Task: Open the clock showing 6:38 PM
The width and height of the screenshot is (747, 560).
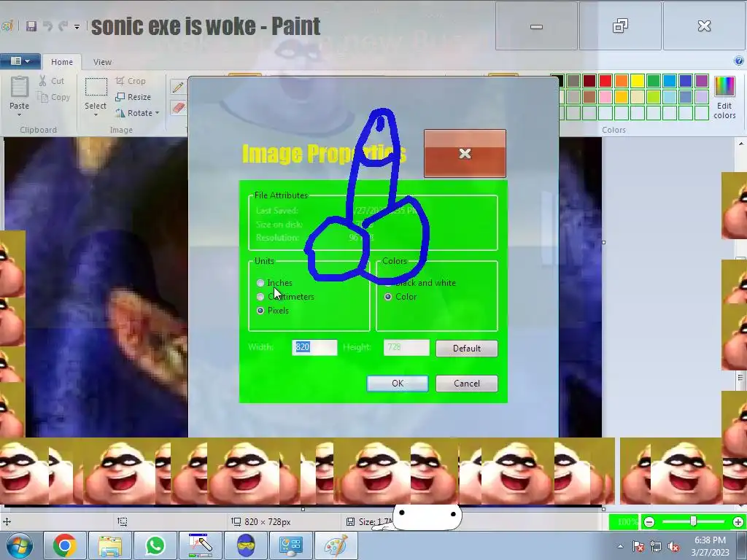Action: tap(710, 540)
